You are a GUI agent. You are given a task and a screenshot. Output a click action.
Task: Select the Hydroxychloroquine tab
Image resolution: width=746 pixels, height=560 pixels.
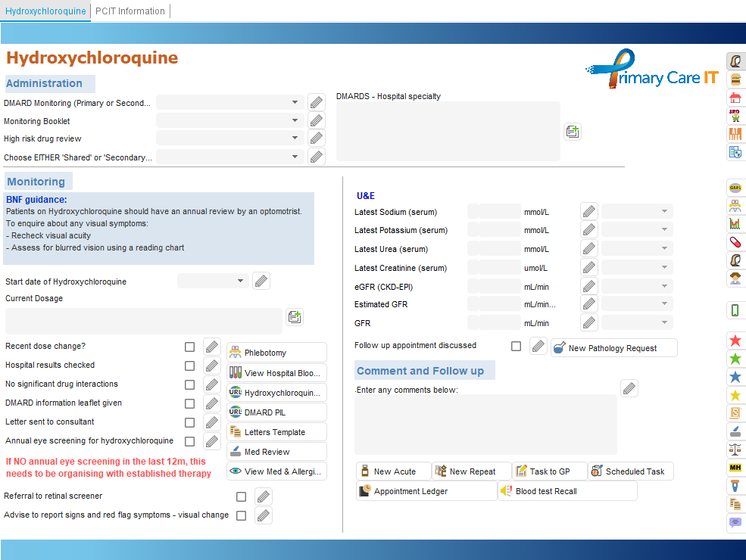[45, 11]
